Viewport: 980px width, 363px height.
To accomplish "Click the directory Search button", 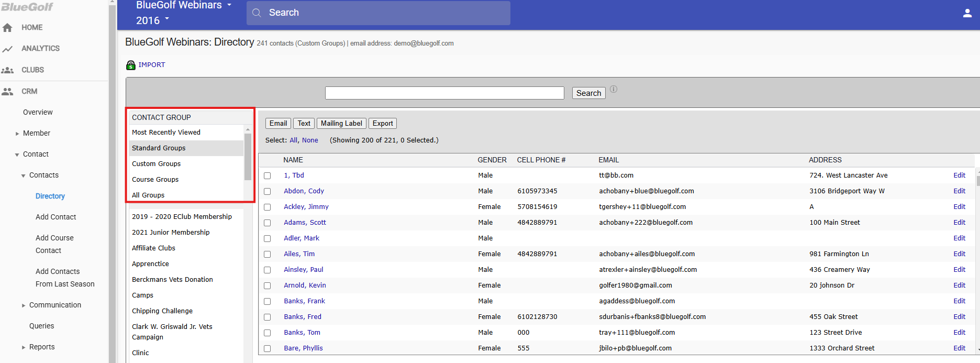I will 588,93.
